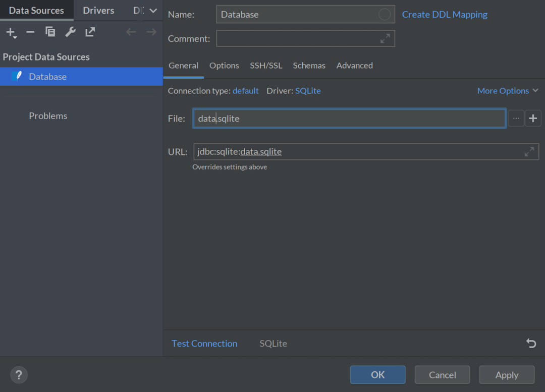Screen dimensions: 545x392
Task: Click the SQLite label next to Test Connection
Action: [x=273, y=344]
